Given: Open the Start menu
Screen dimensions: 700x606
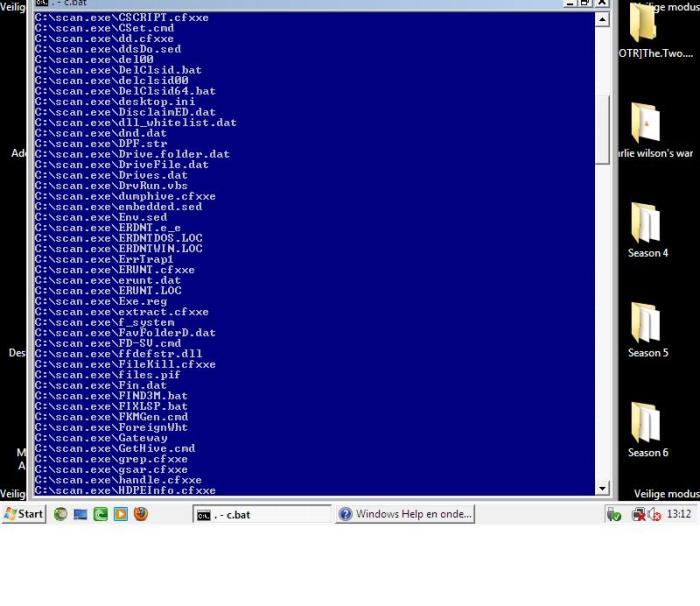Looking at the screenshot, I should pyautogui.click(x=23, y=514).
